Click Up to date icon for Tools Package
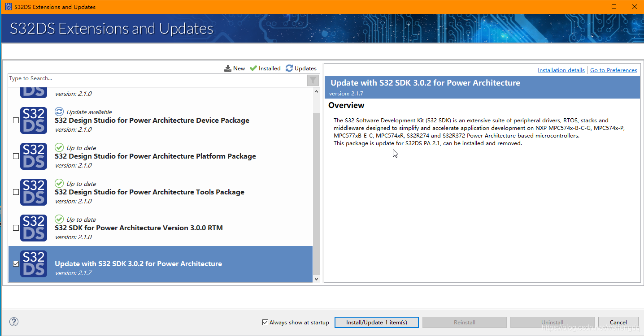Image resolution: width=644 pixels, height=336 pixels. point(59,183)
